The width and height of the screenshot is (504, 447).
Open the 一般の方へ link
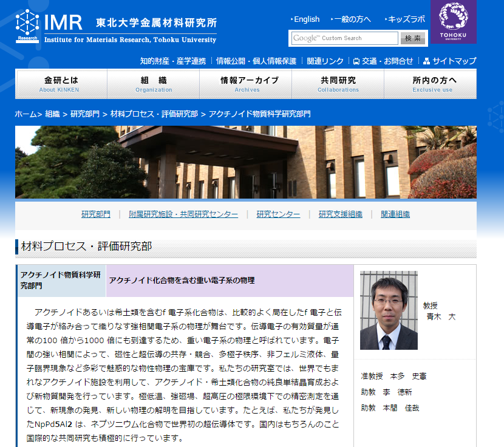point(352,19)
